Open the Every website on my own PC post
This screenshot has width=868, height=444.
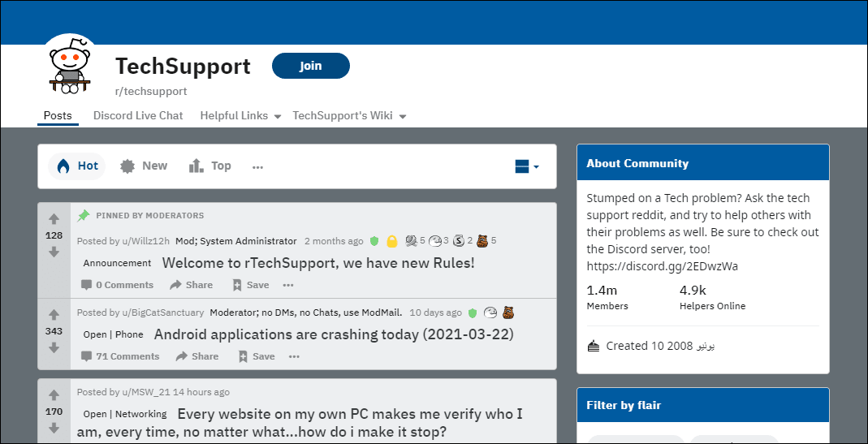(301, 422)
